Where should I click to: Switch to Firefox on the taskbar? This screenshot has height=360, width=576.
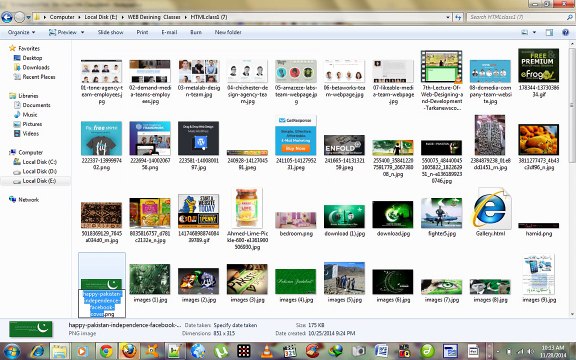coord(128,351)
